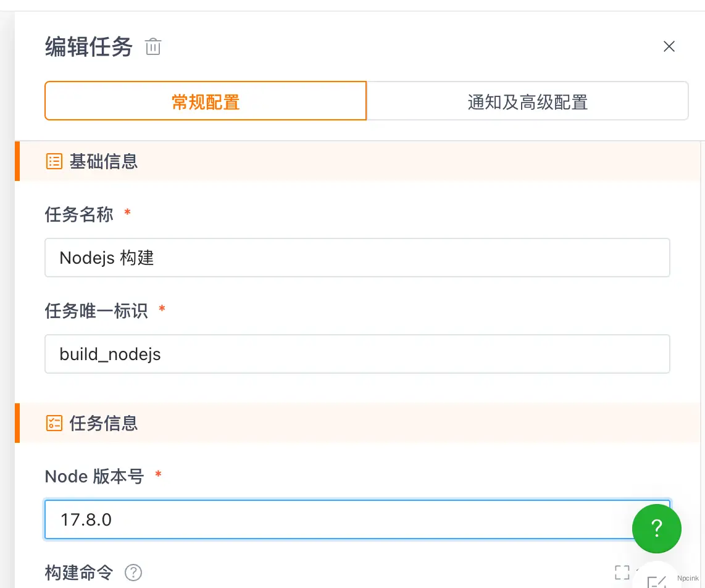Image resolution: width=705 pixels, height=588 pixels.
Task: Click the Node 版本号 field label
Action: click(94, 476)
